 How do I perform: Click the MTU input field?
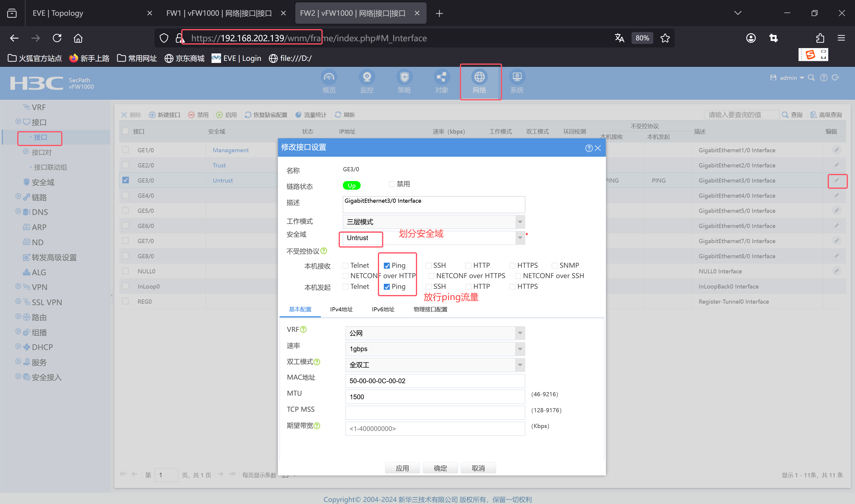tap(435, 397)
